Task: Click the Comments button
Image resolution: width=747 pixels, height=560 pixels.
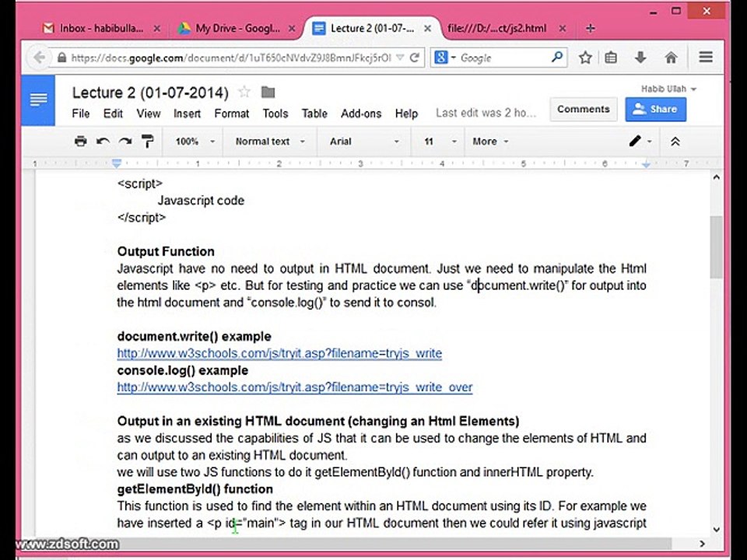Action: coord(583,109)
